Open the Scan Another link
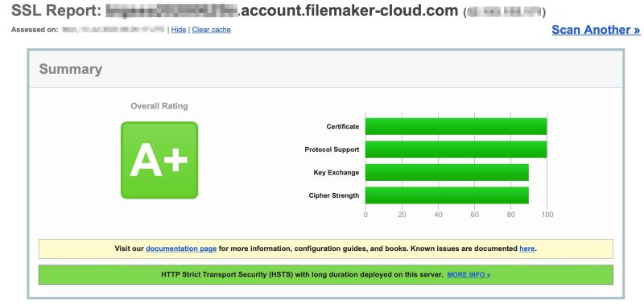The image size is (644, 304). [x=596, y=30]
